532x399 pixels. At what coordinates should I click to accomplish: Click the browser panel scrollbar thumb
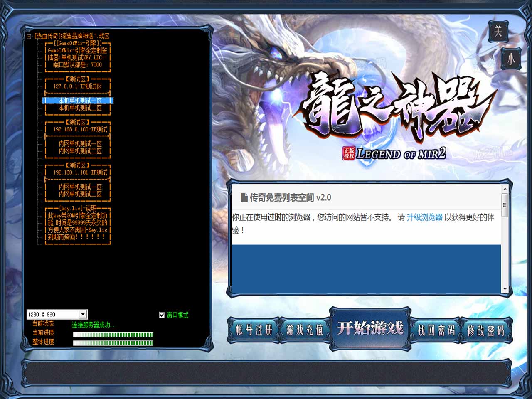tap(505, 205)
